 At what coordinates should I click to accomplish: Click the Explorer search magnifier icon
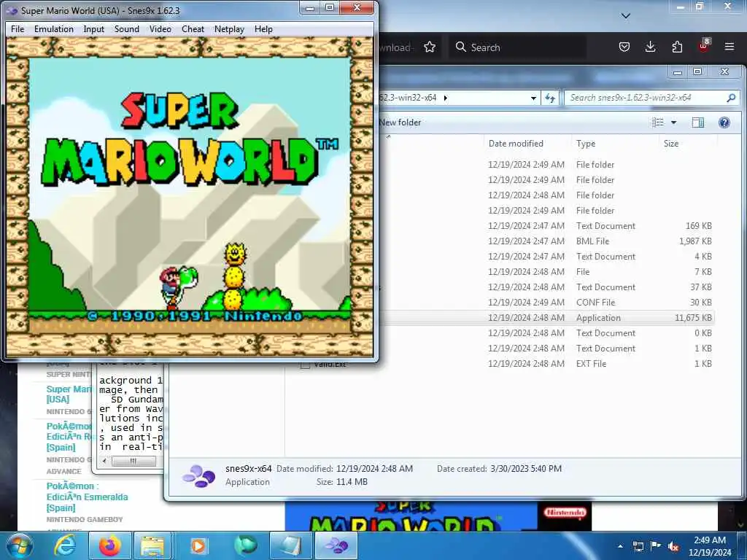731,98
